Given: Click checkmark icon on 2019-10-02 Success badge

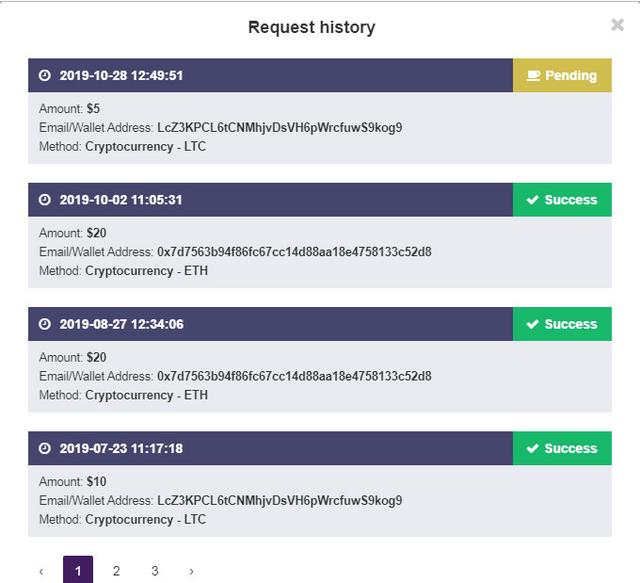Looking at the screenshot, I should [533, 200].
